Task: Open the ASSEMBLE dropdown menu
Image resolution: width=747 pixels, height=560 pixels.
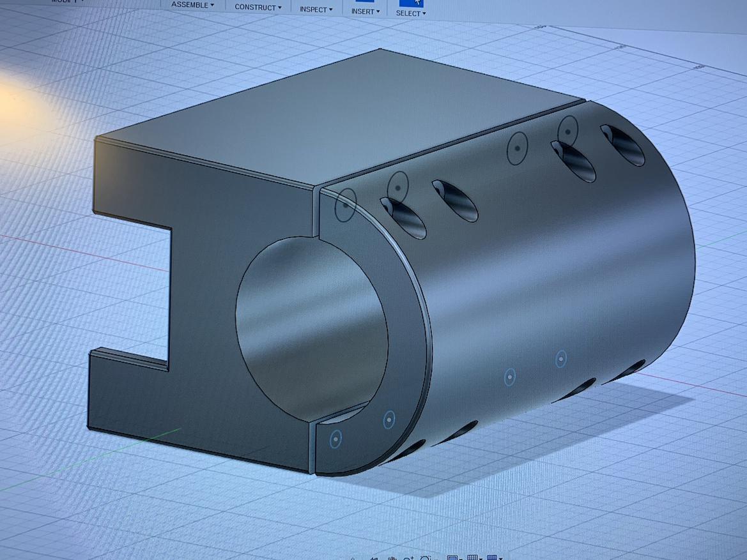Action: coord(192,4)
